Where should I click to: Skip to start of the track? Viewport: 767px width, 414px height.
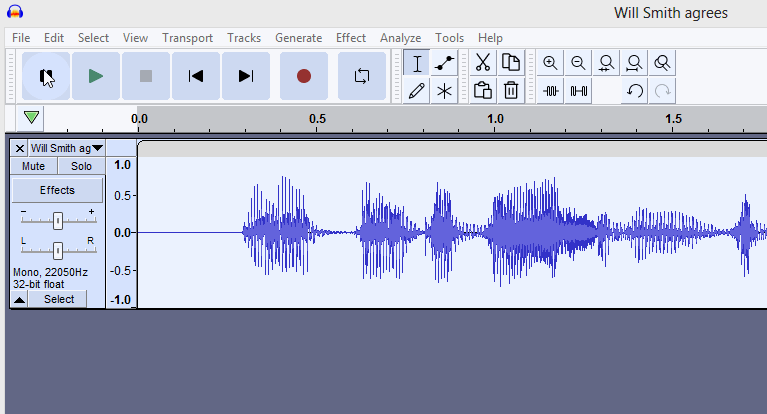pyautogui.click(x=196, y=76)
